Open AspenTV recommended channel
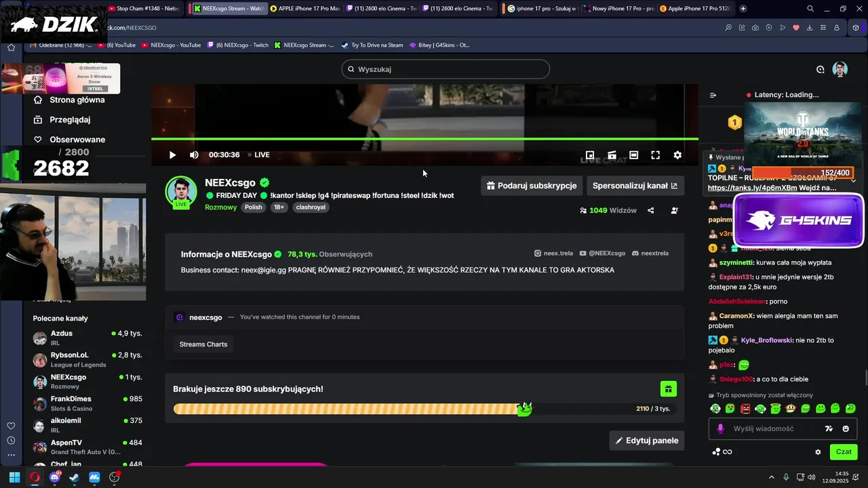The width and height of the screenshot is (868, 488). [x=87, y=447]
